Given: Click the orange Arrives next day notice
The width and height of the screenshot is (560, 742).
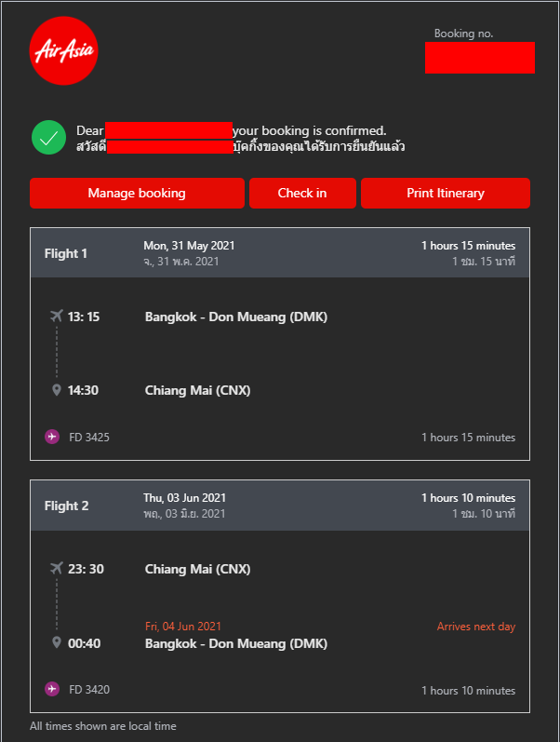Looking at the screenshot, I should [x=476, y=627].
